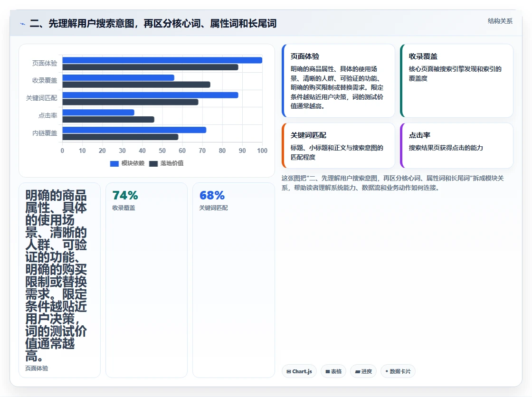
Task: Click the 结构关系 label in header
Action: [500, 21]
